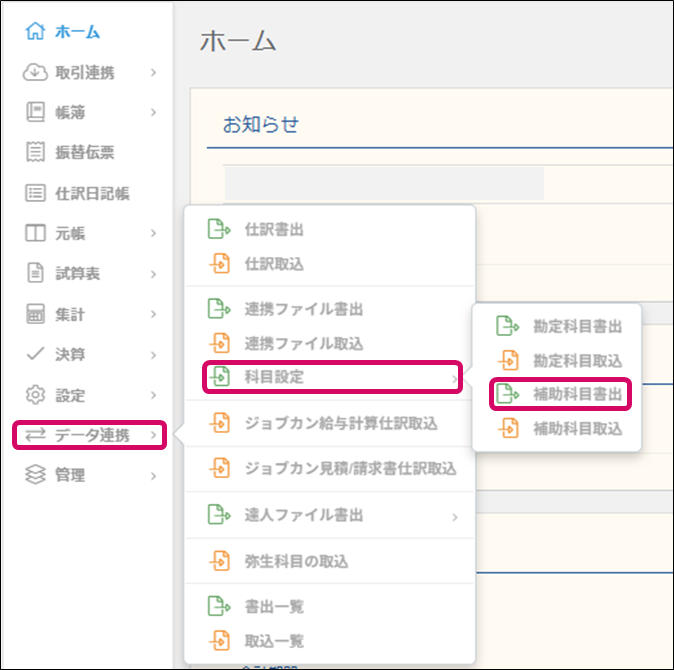Click the Home house icon in sidebar
This screenshot has width=674, height=670.
click(35, 32)
